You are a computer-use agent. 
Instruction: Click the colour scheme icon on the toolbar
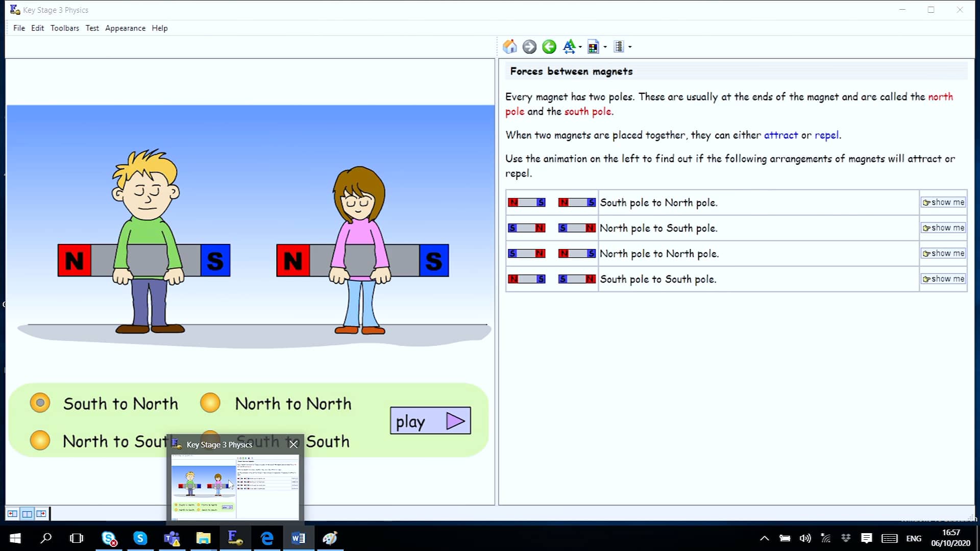tap(593, 46)
